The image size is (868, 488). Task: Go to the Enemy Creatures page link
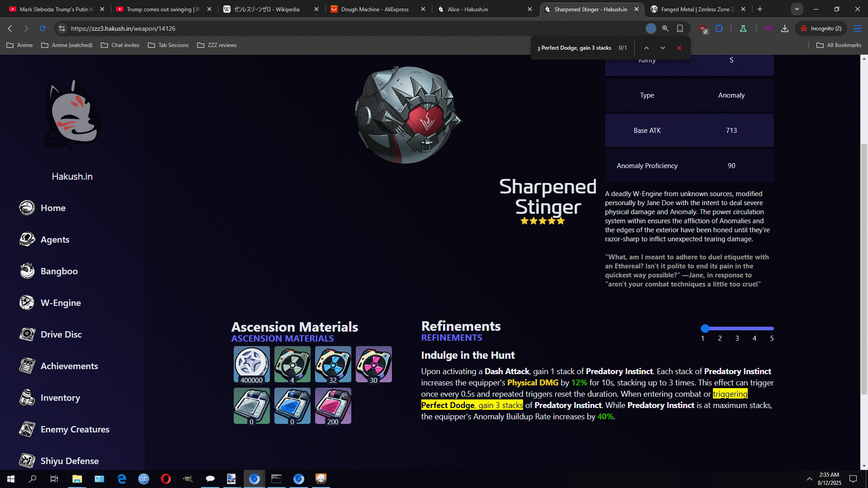(75, 429)
